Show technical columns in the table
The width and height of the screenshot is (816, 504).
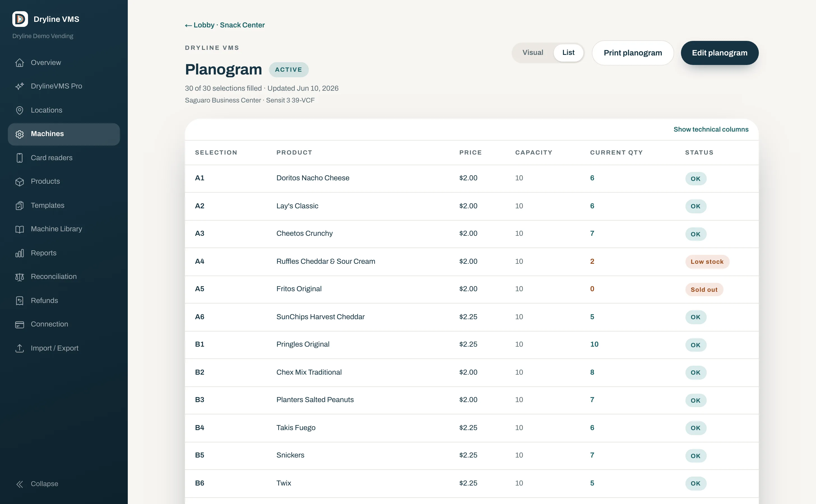point(711,129)
